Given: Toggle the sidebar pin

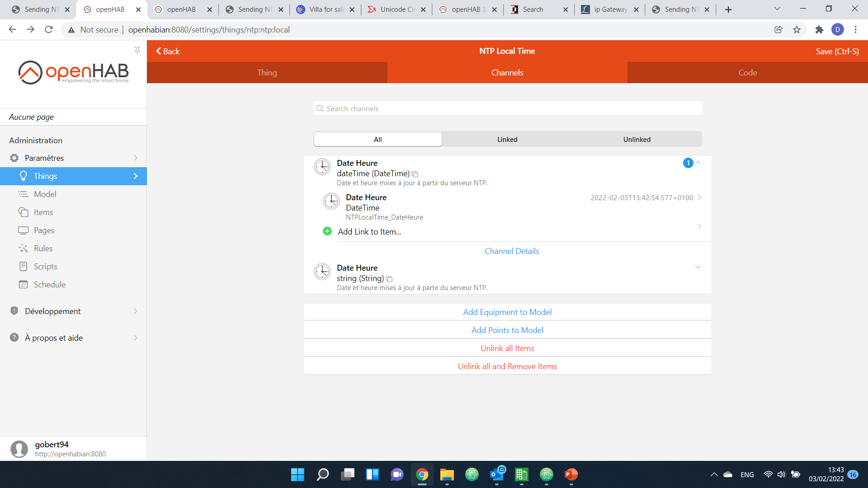Looking at the screenshot, I should 137,50.
